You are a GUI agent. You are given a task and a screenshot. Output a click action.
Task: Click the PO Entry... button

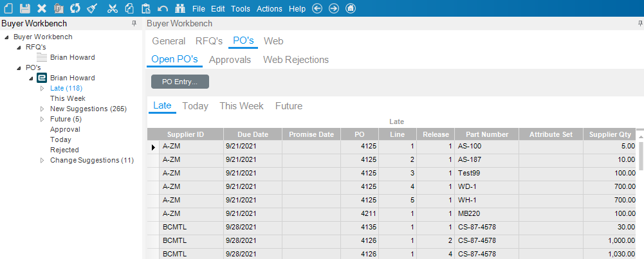[x=180, y=82]
